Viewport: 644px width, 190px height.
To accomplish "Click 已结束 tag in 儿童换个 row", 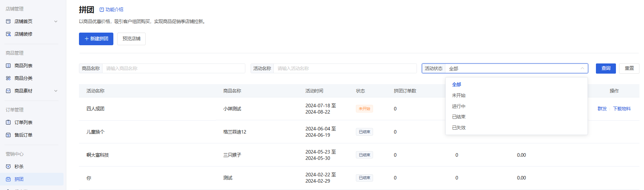I will 364,132.
